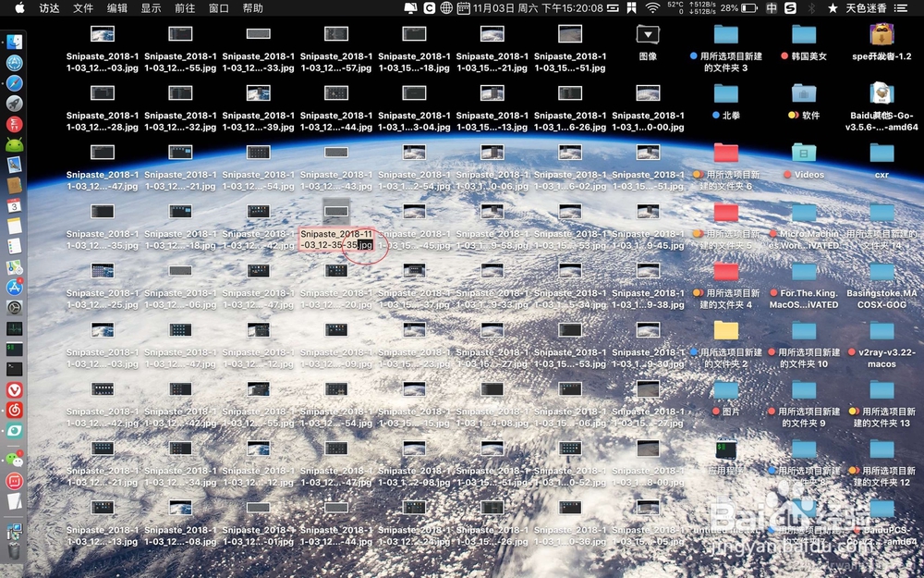Image resolution: width=924 pixels, height=578 pixels.
Task: Expand the 图像 stack on desktop
Action: 648,34
